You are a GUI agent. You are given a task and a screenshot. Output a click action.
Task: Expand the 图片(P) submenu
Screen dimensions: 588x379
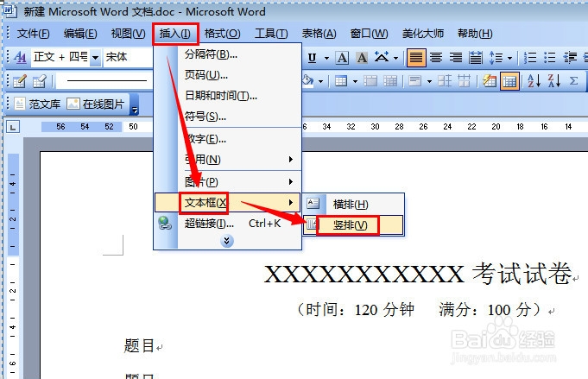point(228,182)
